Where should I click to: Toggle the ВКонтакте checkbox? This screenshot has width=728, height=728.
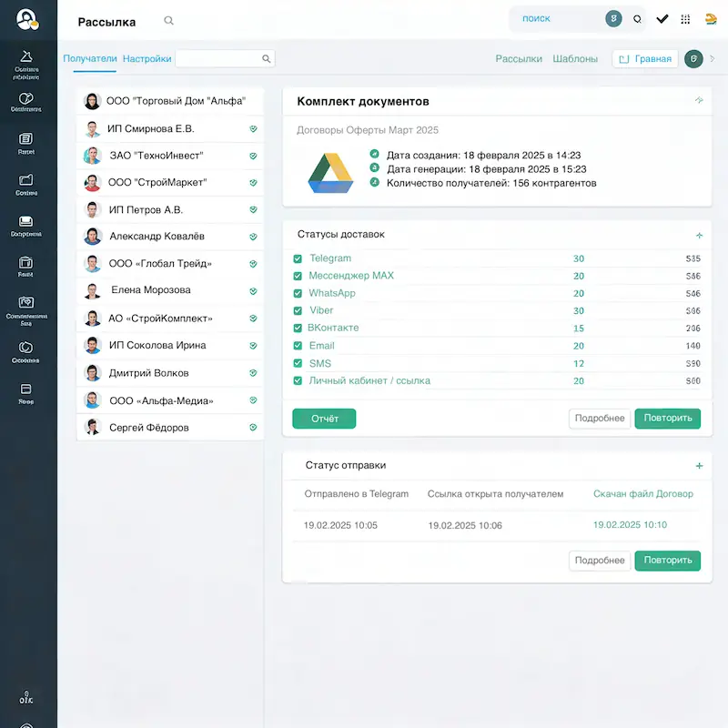click(x=298, y=329)
